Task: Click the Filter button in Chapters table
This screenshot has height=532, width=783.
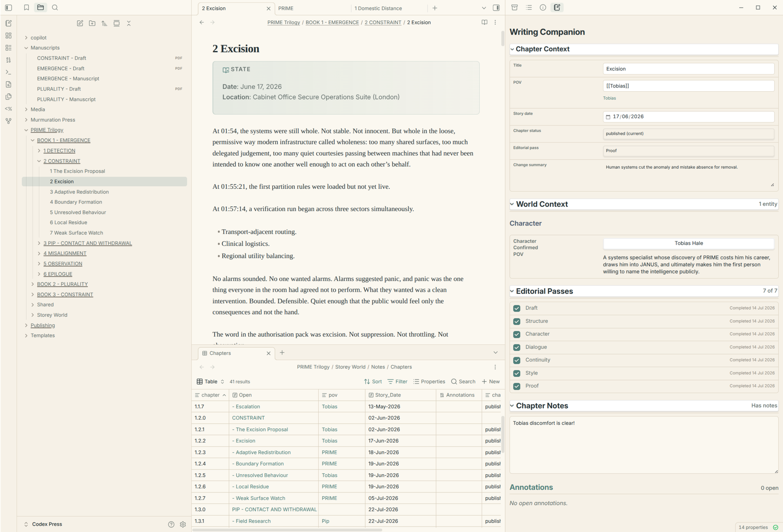Action: pyautogui.click(x=397, y=382)
